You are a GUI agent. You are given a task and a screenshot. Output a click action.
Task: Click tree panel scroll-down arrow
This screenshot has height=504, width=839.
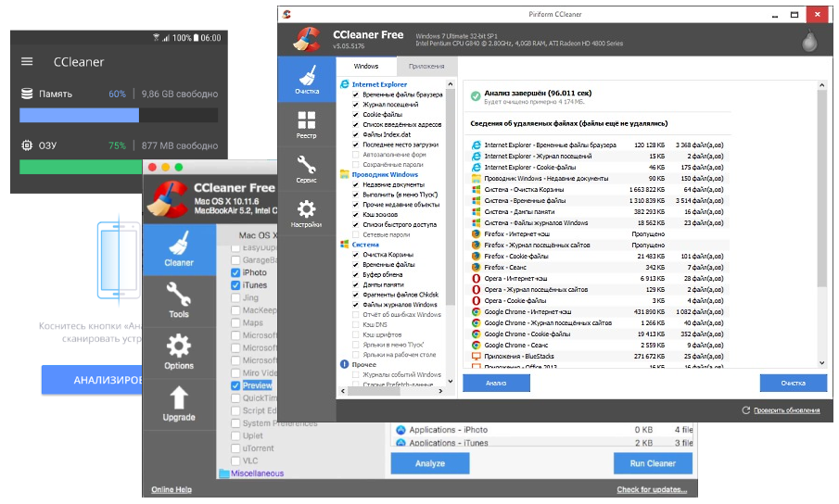pos(450,381)
